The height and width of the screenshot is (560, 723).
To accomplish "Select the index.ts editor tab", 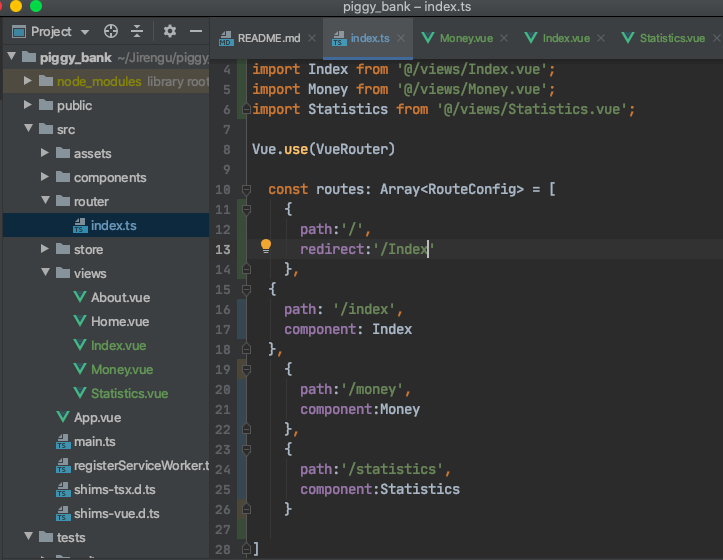I will (x=370, y=38).
